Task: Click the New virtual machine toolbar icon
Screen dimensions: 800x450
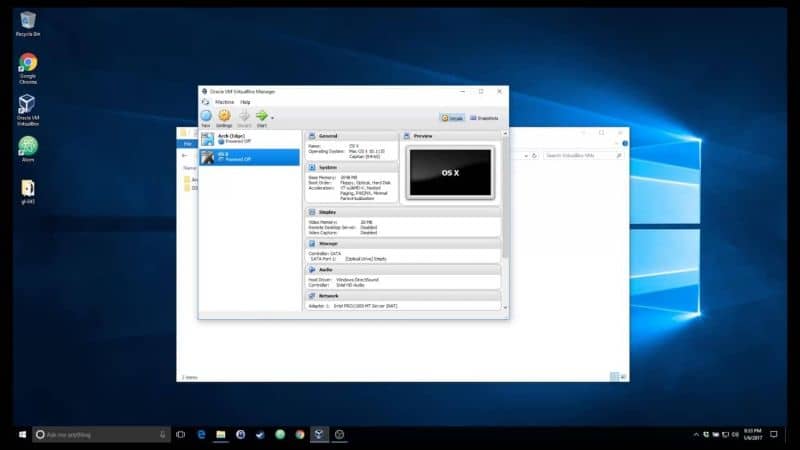Action: [206, 118]
